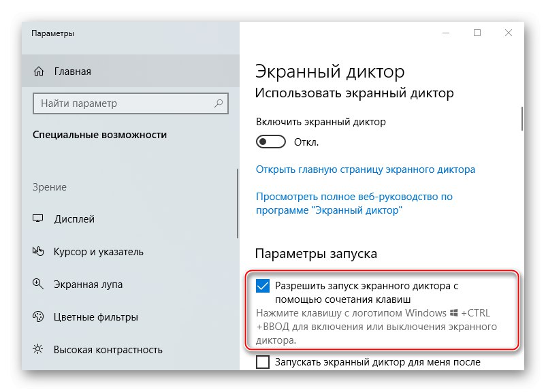The width and height of the screenshot is (546, 392).
Task: Go to "Цветные фильтры" settings
Action: 95,317
